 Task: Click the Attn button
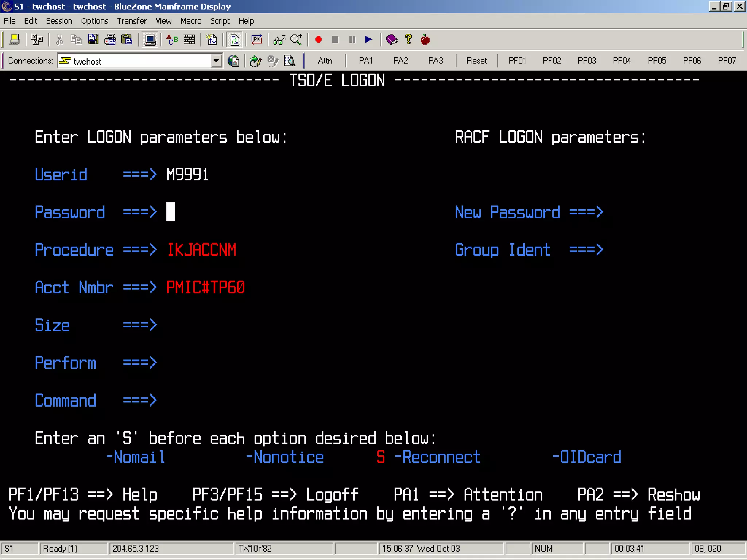click(x=325, y=61)
